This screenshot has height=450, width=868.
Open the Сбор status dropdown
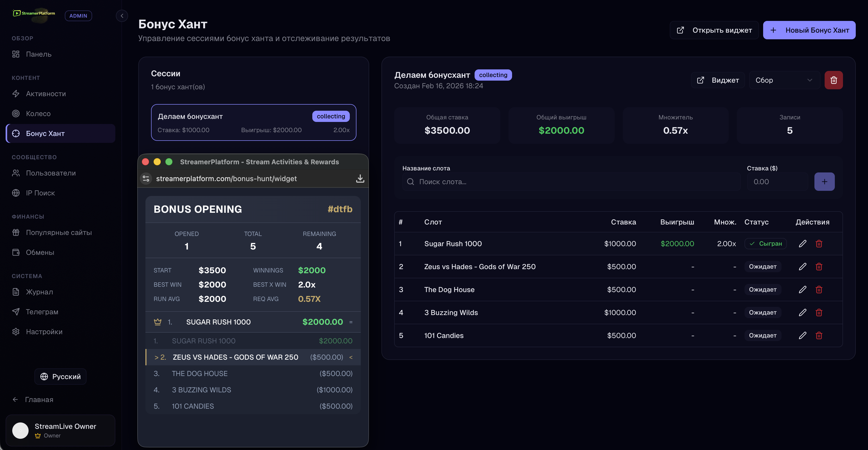[784, 80]
